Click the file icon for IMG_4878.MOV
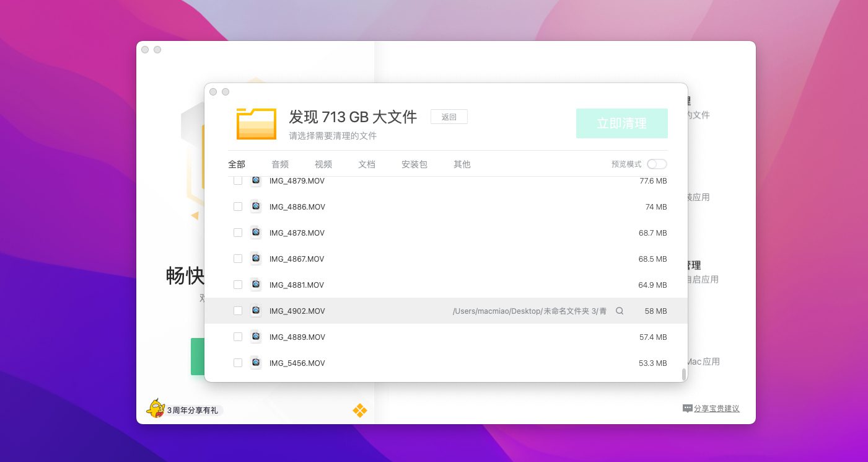This screenshot has height=462, width=868. (x=256, y=233)
